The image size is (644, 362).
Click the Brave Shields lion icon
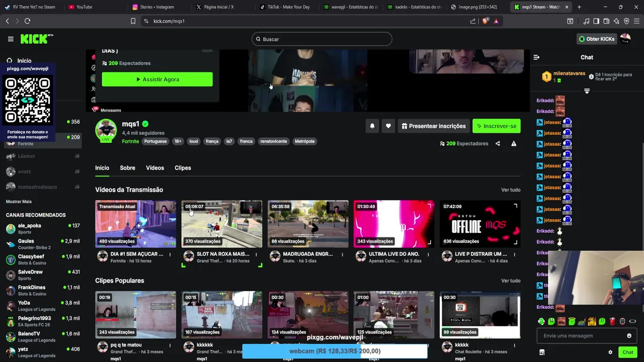coord(485,21)
